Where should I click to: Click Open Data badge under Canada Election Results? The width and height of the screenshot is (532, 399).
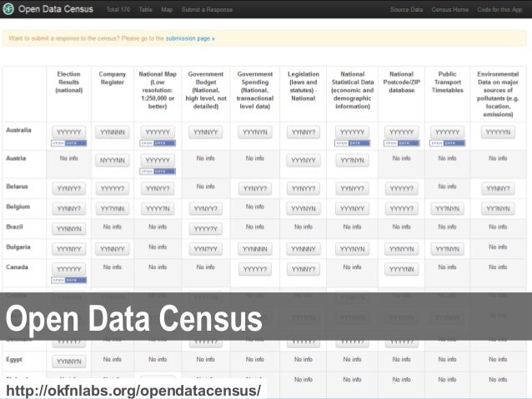click(x=69, y=280)
